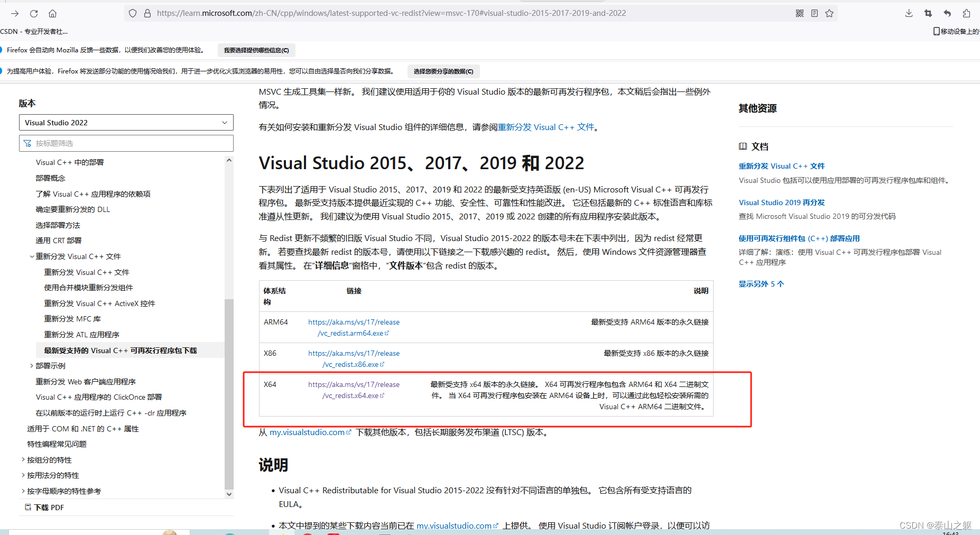Click the browser forward arrow

point(15,13)
